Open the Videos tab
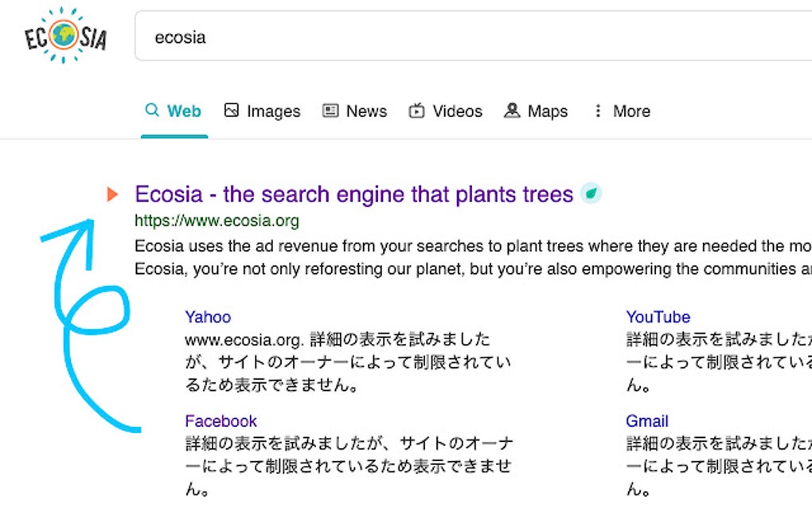 457,111
